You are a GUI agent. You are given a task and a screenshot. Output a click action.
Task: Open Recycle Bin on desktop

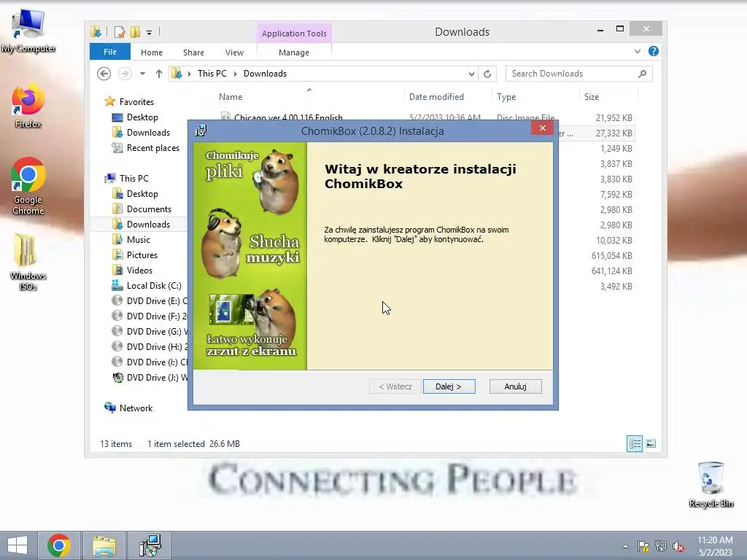[x=711, y=484]
